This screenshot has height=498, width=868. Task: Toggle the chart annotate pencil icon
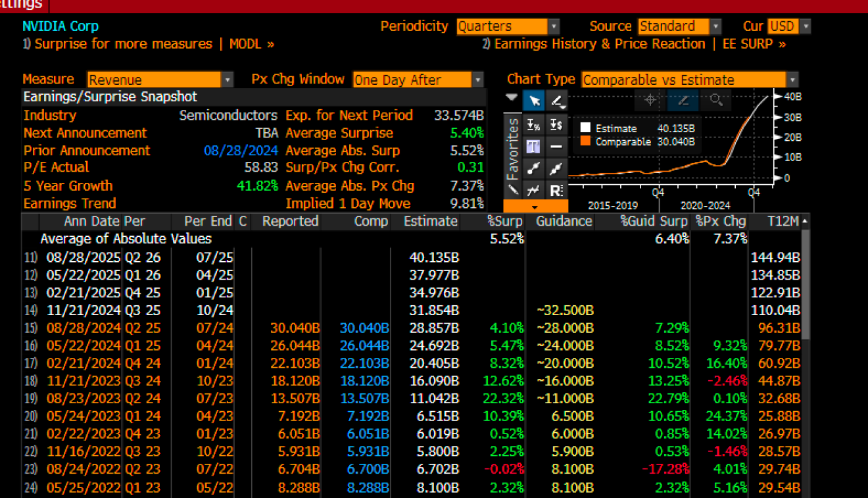click(683, 100)
